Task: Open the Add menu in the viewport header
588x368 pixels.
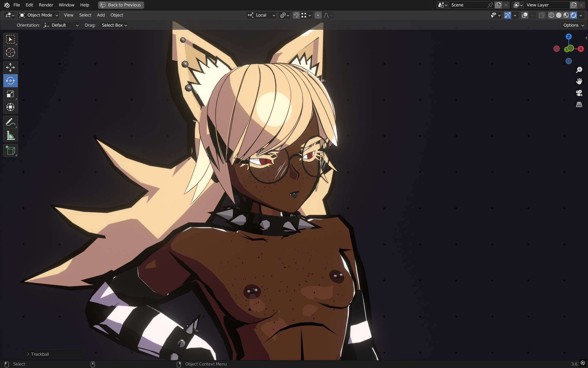Action: tap(101, 15)
